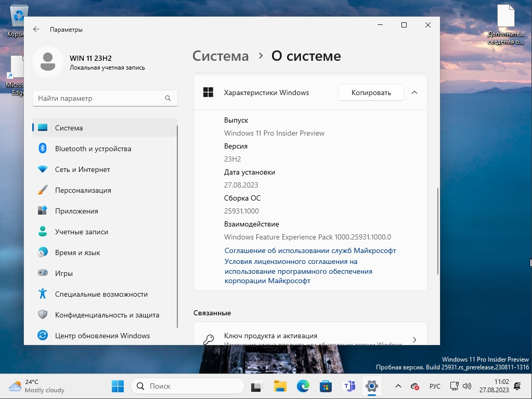Open Конфиденциальность и защита settings
This screenshot has height=399, width=532.
105,315
